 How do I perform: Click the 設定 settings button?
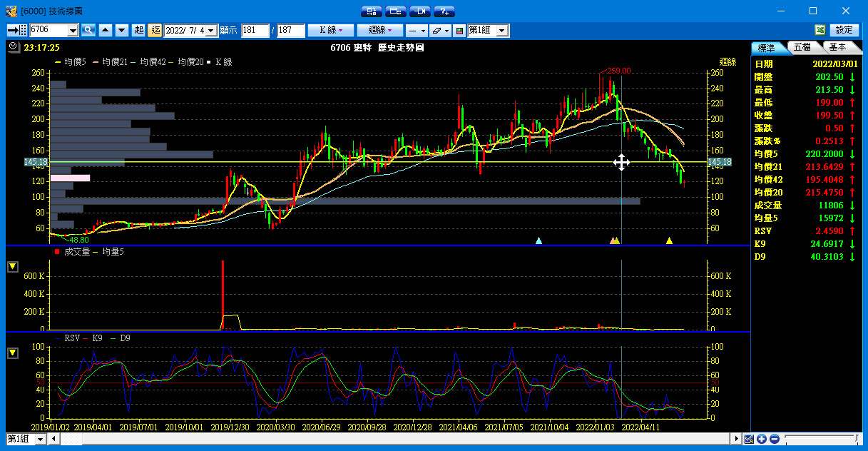tap(844, 30)
